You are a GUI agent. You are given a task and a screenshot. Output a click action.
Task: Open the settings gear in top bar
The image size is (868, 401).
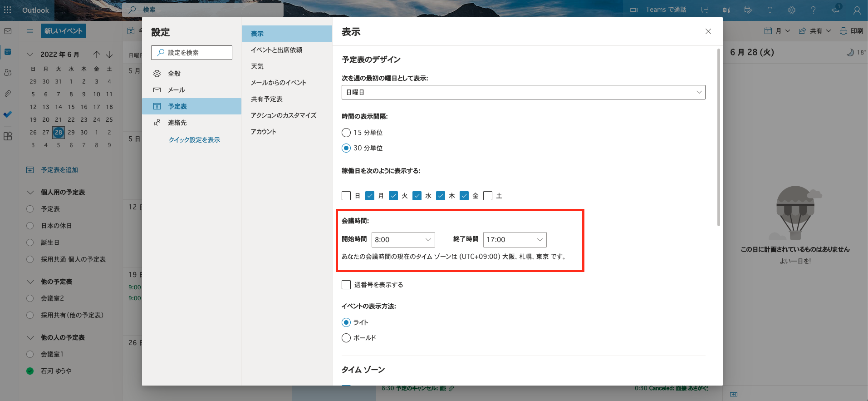[x=792, y=10]
